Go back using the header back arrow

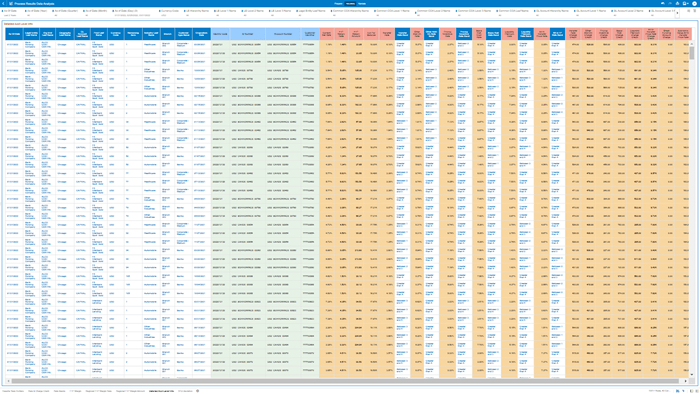tap(4, 3)
